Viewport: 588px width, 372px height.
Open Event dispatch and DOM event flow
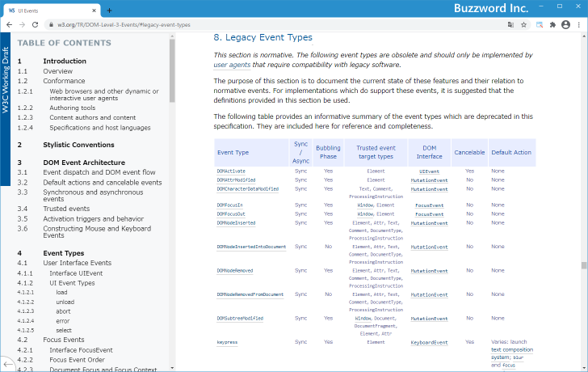(99, 172)
